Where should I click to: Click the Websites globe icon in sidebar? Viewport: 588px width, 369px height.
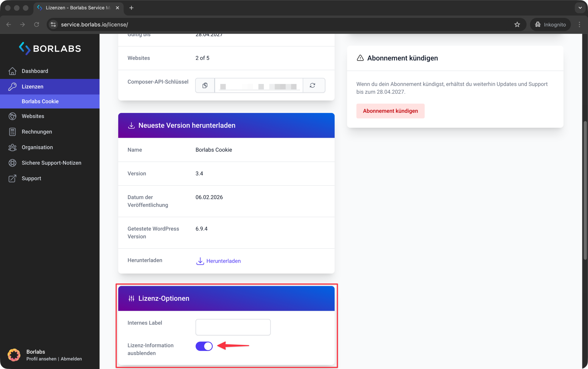(12, 116)
